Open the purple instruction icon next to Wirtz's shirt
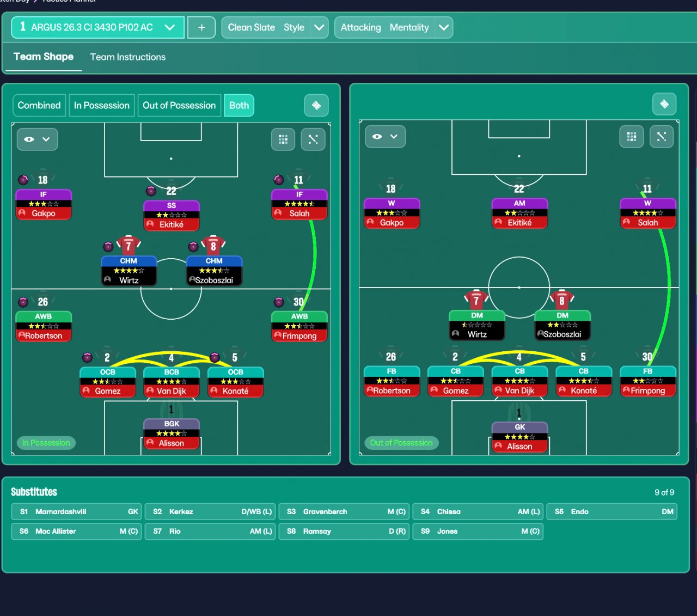This screenshot has width=697, height=616. 108,247
